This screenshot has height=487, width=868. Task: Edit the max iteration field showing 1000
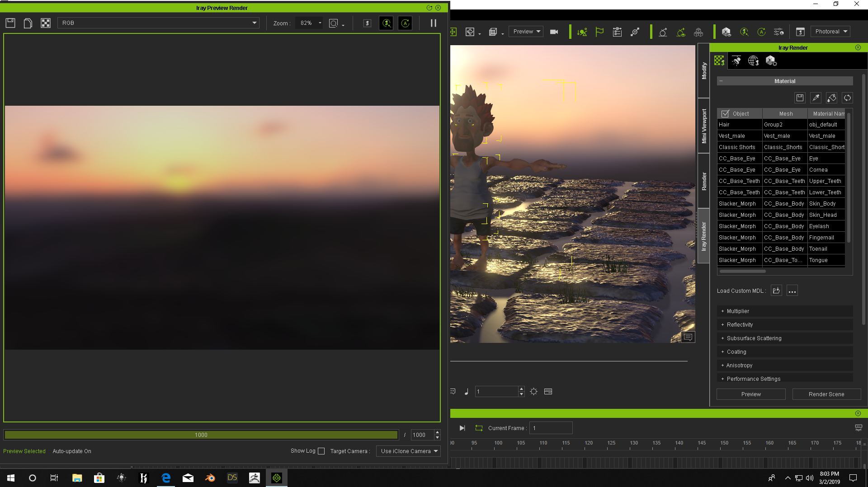coord(422,435)
